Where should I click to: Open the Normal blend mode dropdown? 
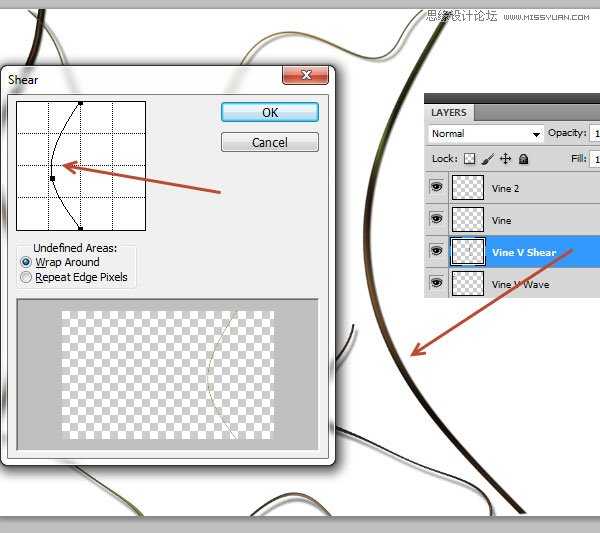(486, 134)
